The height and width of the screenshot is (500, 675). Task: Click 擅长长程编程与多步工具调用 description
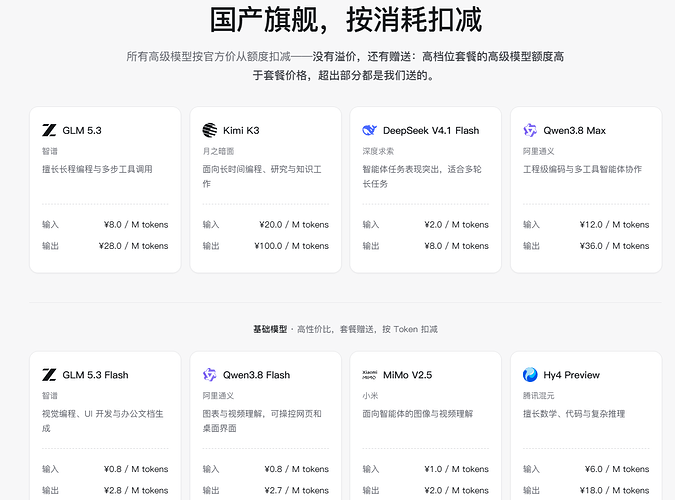pyautogui.click(x=97, y=169)
